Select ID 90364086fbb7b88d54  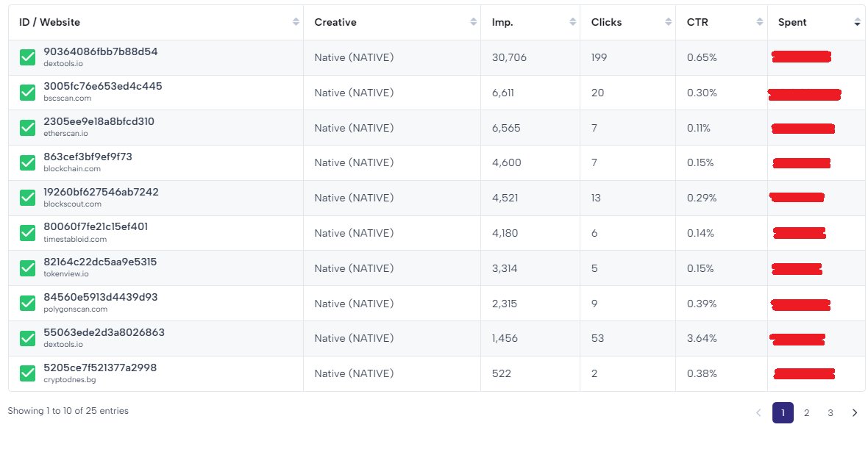point(101,51)
